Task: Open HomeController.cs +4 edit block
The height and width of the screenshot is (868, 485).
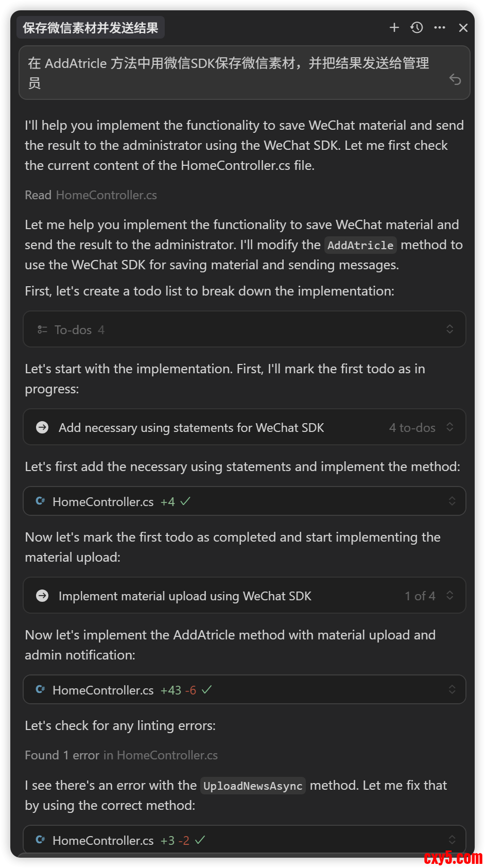Action: [x=103, y=501]
